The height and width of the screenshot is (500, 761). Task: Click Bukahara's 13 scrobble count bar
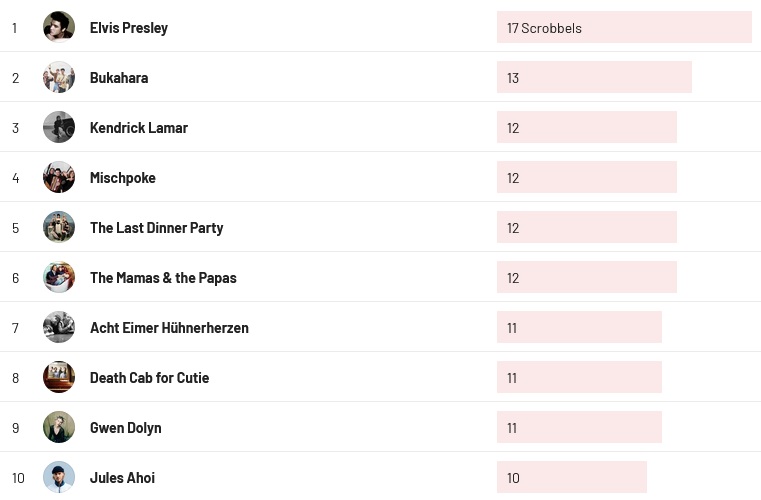point(594,78)
